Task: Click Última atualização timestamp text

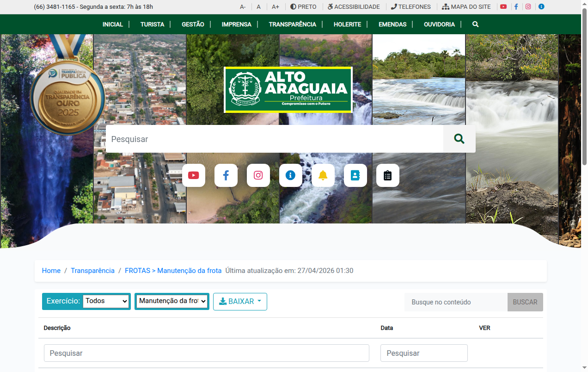Action: coord(289,271)
